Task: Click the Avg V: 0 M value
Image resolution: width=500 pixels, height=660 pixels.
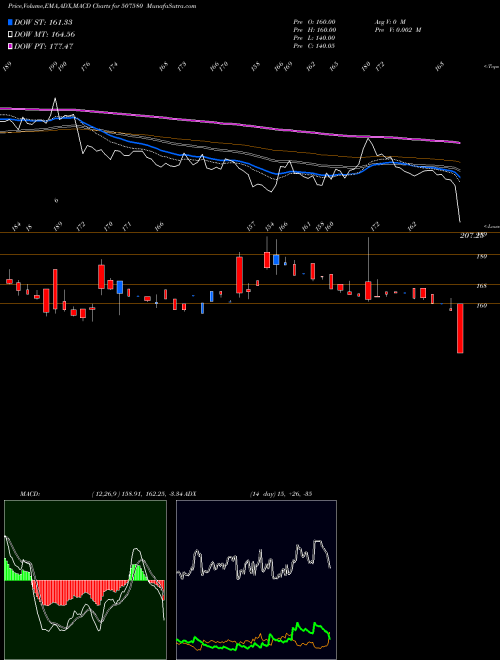Action: pos(390,22)
